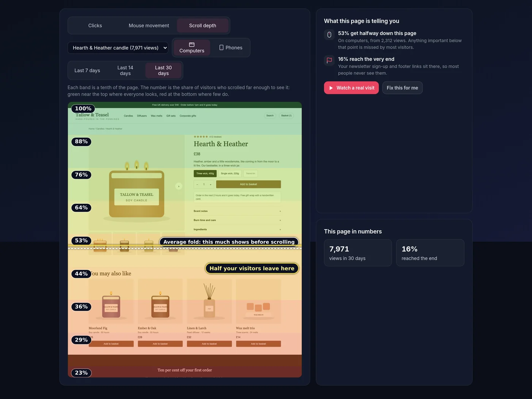The image size is (532, 399).
Task: Click the minus button in the quantity stepper
Action: tap(197, 185)
